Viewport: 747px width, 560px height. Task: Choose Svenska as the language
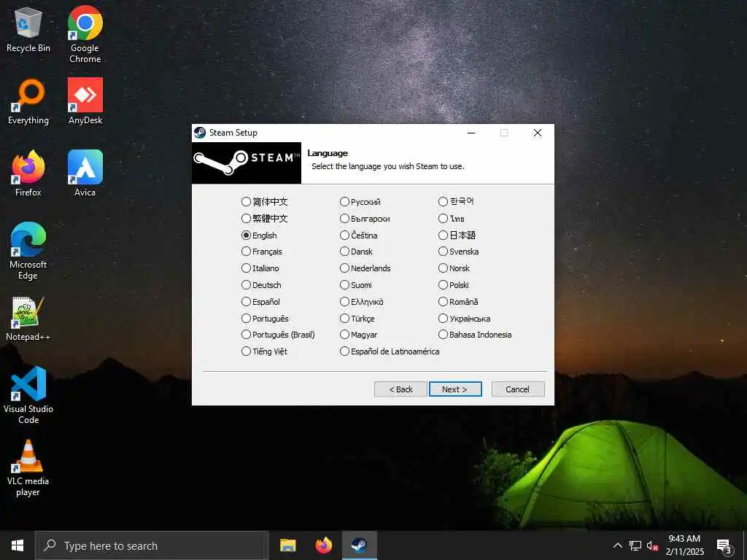[459, 252]
